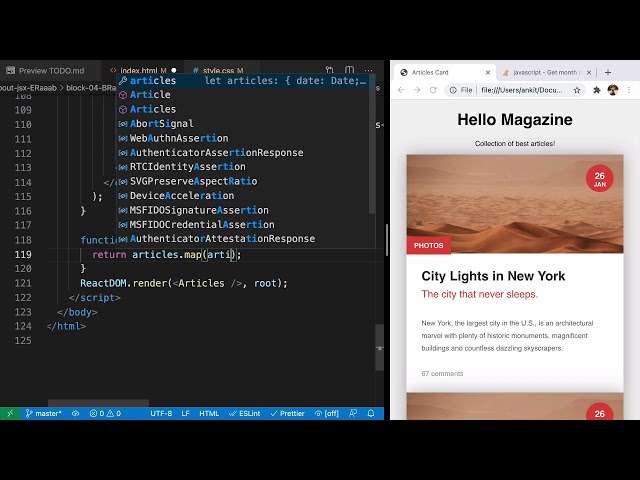Click the split editor icon
This screenshot has width=640, height=480.
click(x=349, y=70)
